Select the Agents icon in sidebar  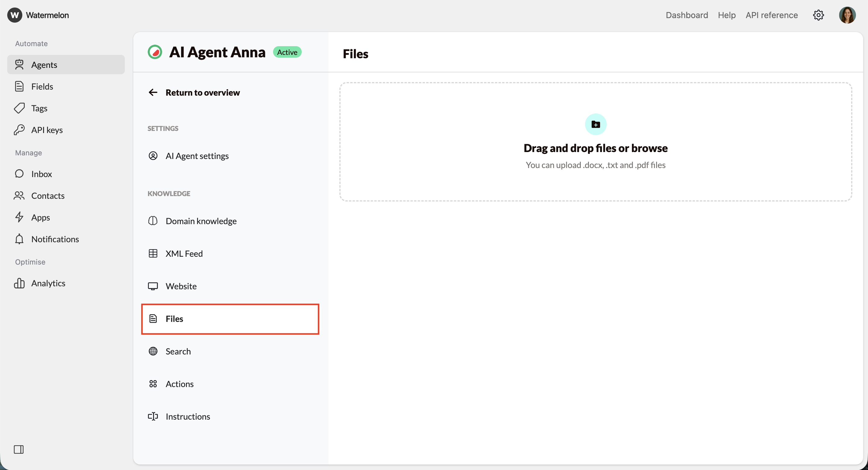click(x=20, y=65)
